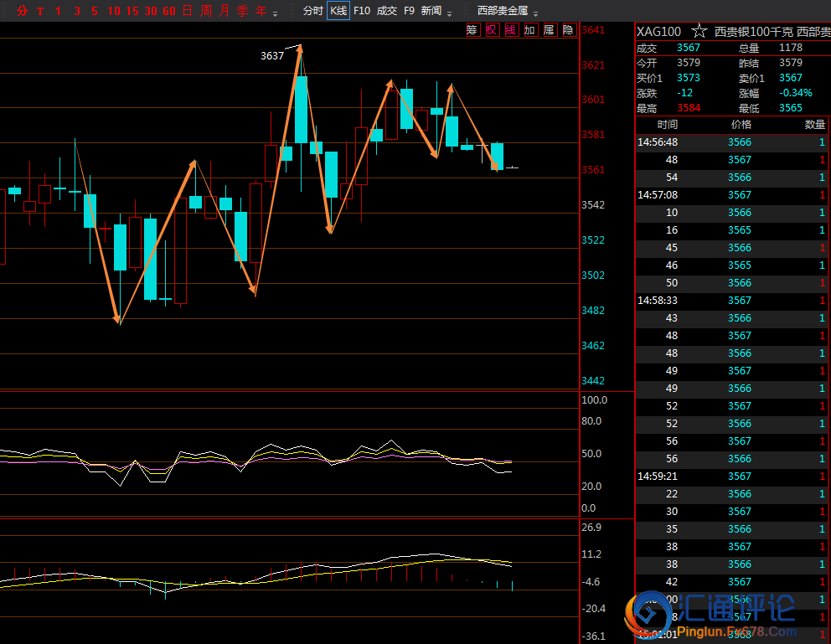Image resolution: width=831 pixels, height=644 pixels.
Task: Open the F10 info page
Action: [x=362, y=11]
